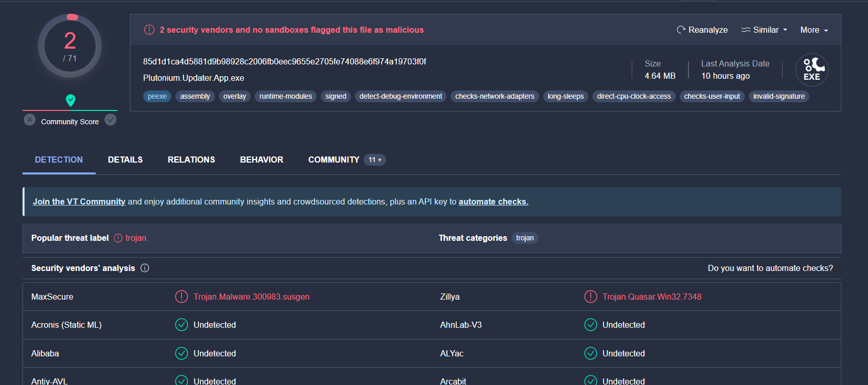Follow the Join the VT Community link

point(79,201)
